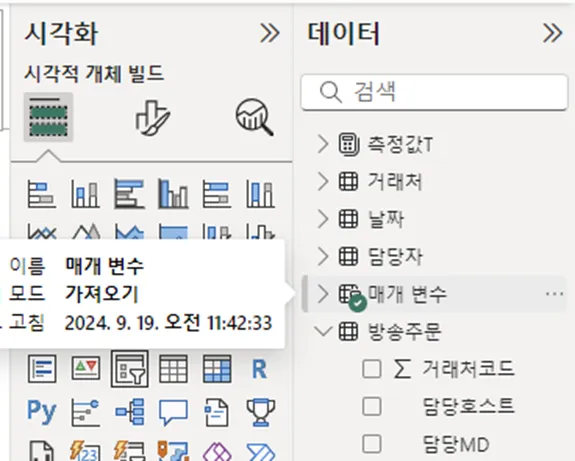Select the slicer visual icon
This screenshot has height=461, width=575.
(129, 369)
